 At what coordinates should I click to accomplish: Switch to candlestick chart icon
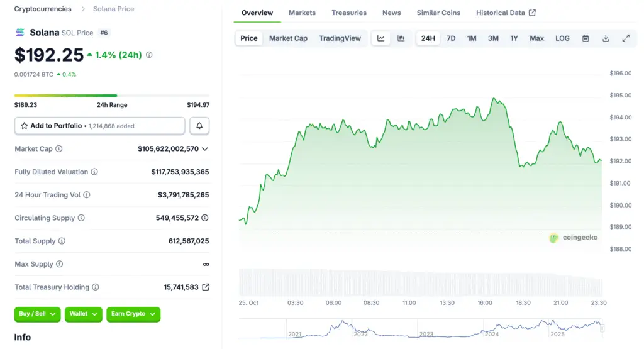click(x=401, y=38)
